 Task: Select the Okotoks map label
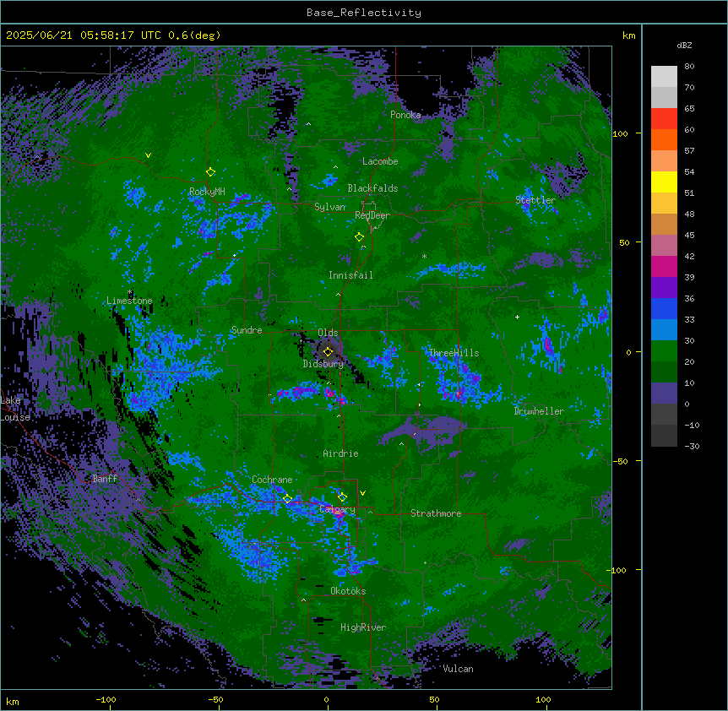click(348, 591)
